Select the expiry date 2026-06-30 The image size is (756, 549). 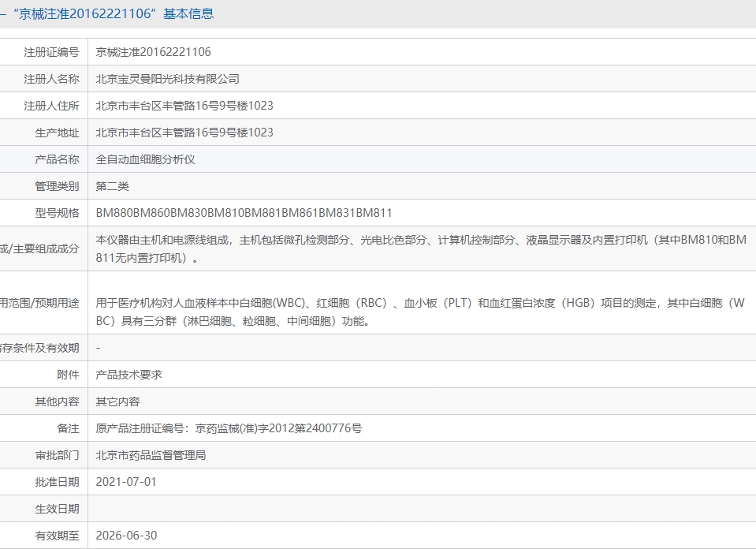pyautogui.click(x=126, y=536)
